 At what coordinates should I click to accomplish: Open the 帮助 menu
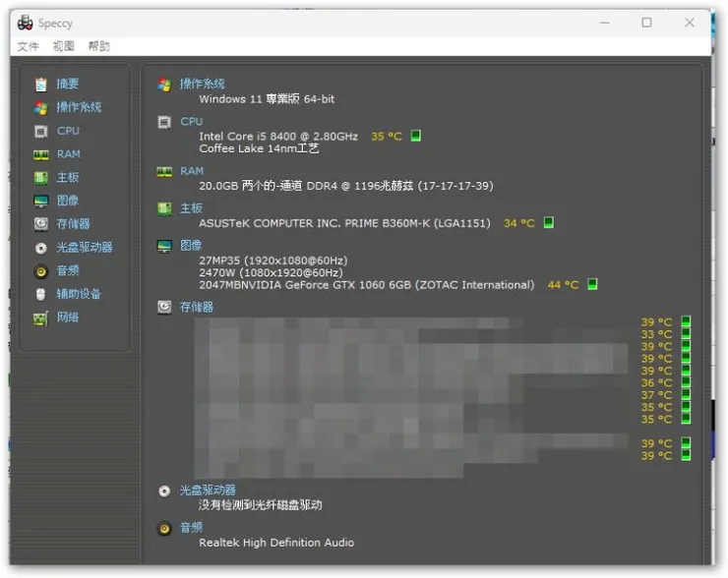pos(99,46)
